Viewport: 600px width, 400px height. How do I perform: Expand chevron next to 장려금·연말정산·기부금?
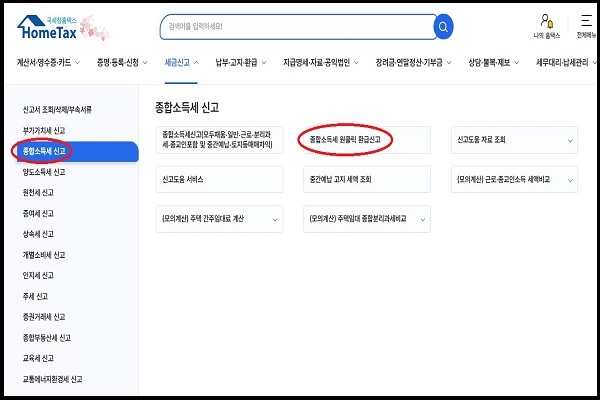(449, 62)
